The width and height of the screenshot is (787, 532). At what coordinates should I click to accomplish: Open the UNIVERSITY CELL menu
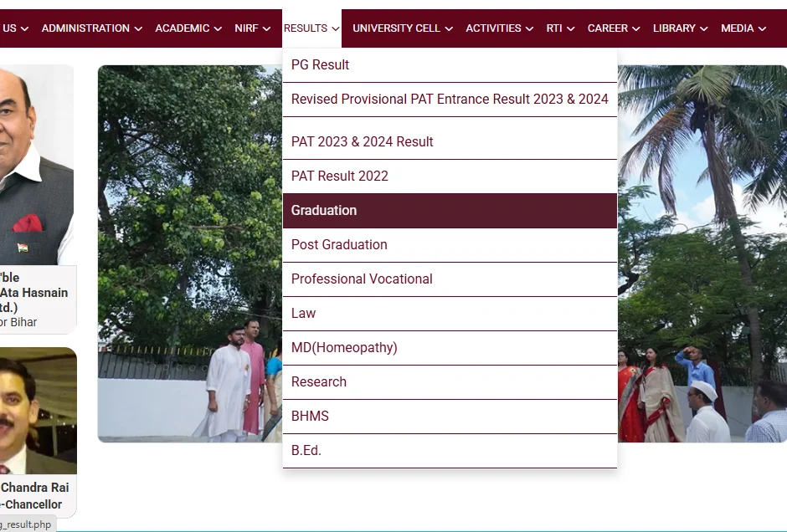pos(403,28)
